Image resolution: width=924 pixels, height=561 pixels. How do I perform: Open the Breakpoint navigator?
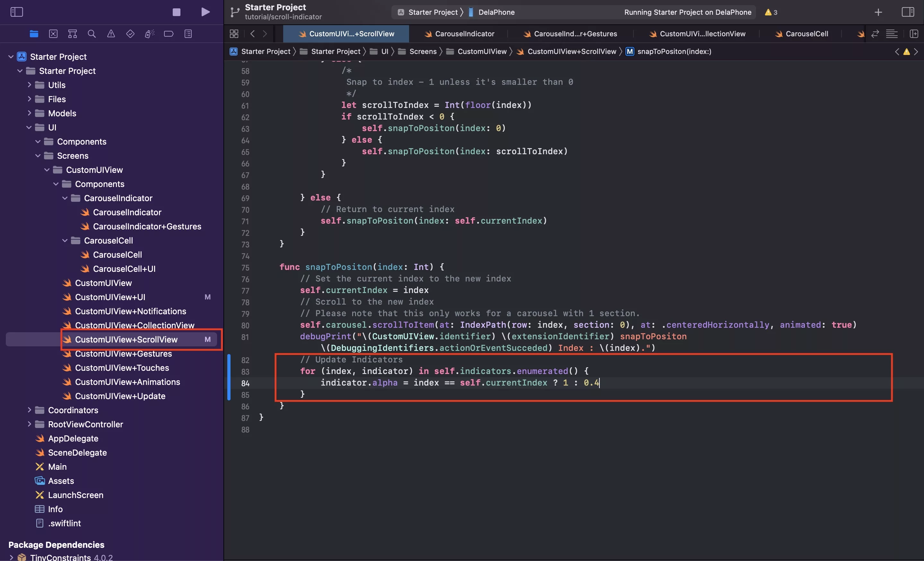[169, 34]
